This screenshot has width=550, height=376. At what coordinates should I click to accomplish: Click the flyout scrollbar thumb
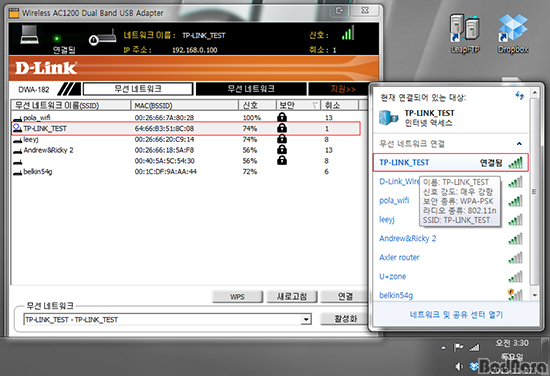(535, 191)
